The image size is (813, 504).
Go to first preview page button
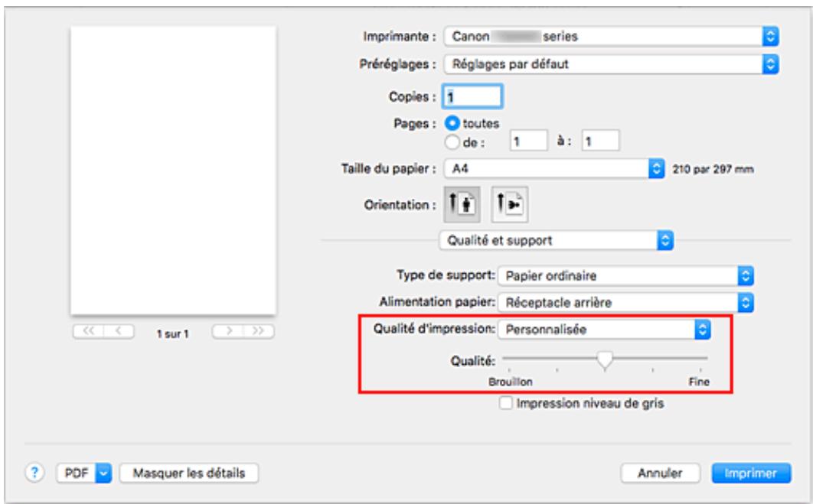click(88, 331)
